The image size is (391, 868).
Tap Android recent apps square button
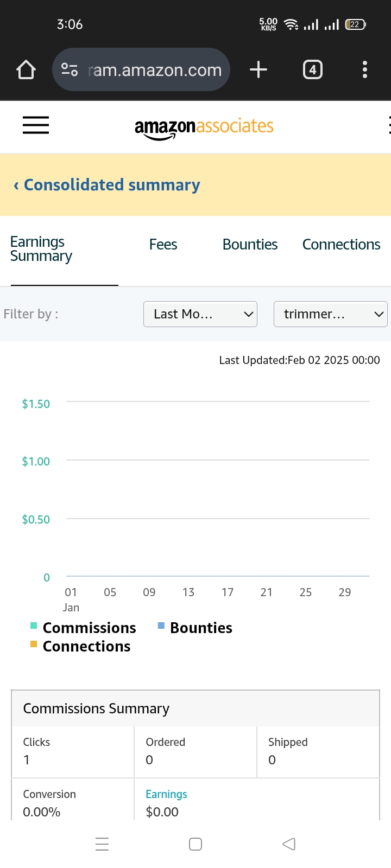tap(195, 844)
